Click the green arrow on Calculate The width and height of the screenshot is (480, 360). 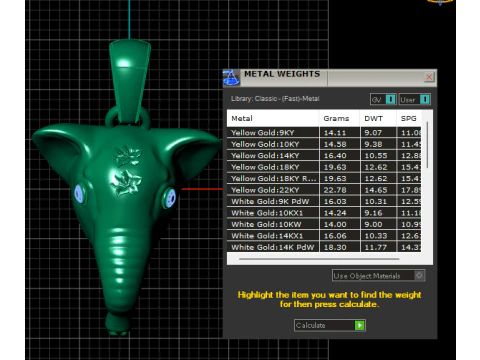click(x=360, y=325)
